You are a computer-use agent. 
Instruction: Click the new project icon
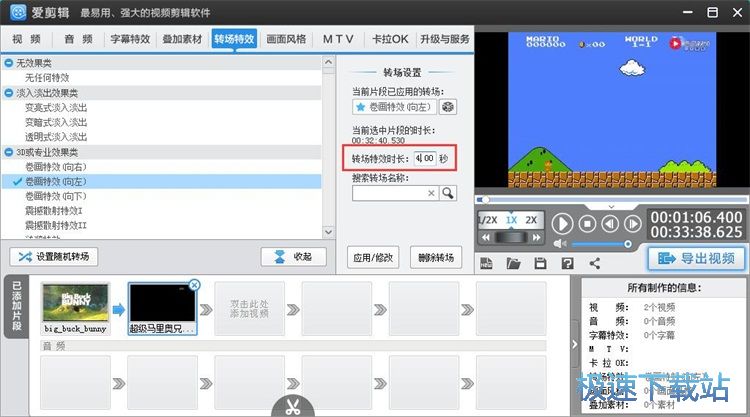486,263
